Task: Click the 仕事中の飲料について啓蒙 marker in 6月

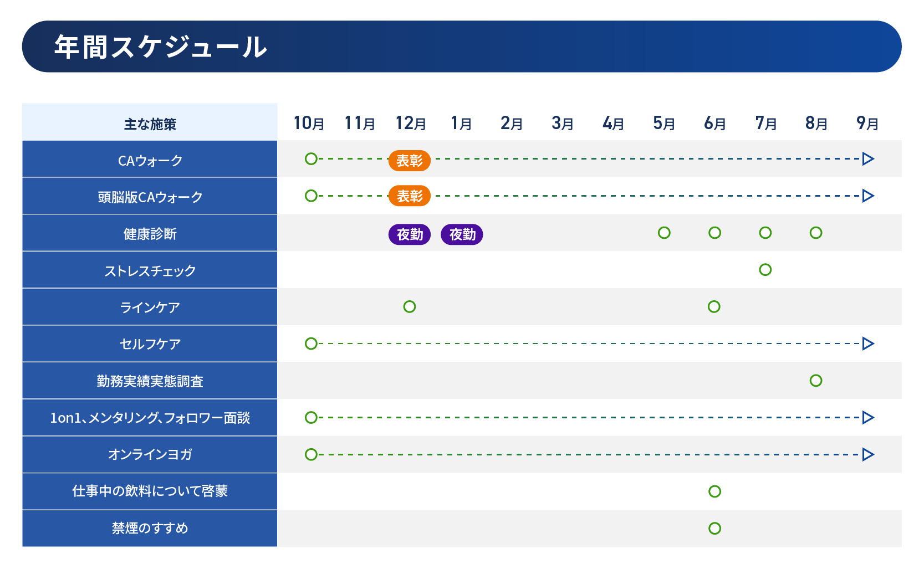Action: pos(714,491)
